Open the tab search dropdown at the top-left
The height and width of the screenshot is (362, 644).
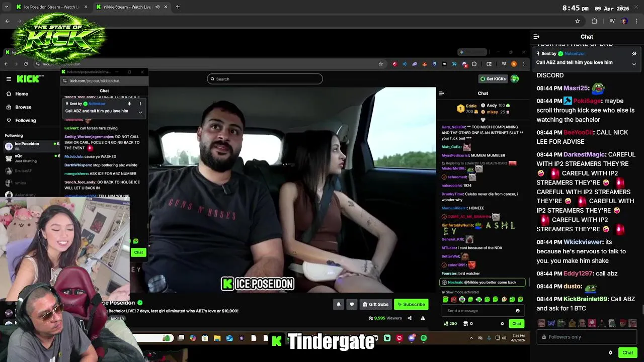(7, 7)
